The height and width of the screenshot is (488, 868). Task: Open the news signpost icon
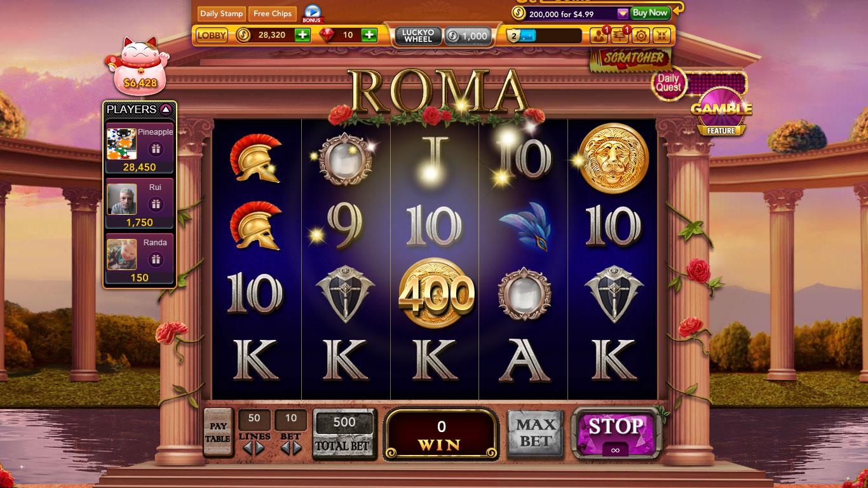click(620, 36)
